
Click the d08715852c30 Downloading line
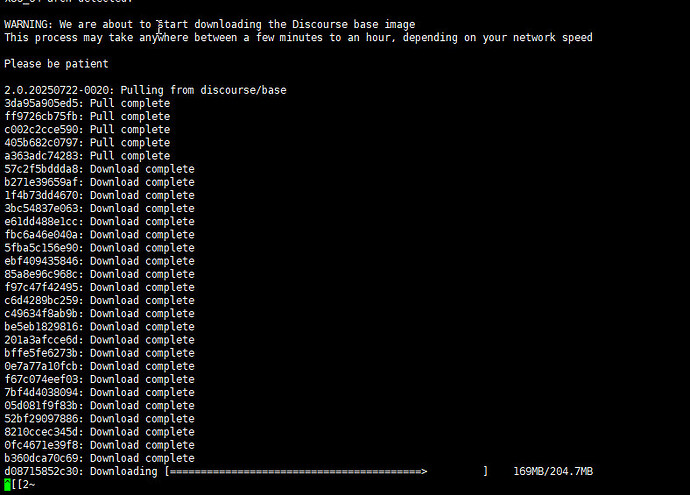click(x=299, y=472)
